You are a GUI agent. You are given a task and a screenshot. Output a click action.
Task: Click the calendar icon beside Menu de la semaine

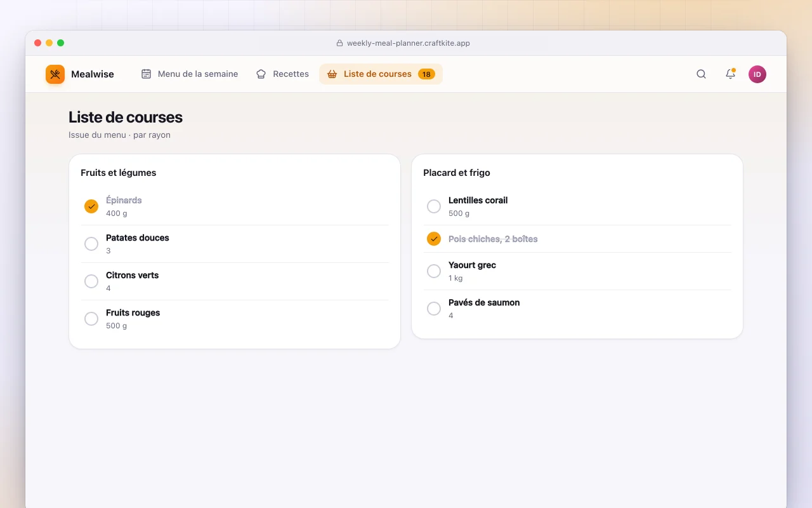point(146,74)
